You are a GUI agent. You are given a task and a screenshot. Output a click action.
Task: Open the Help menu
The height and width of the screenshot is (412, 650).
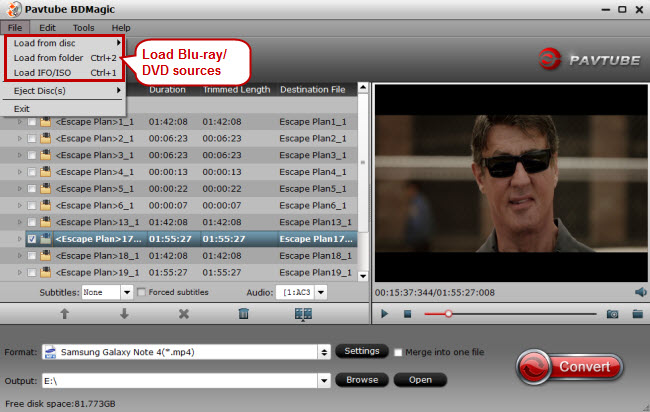pos(121,28)
